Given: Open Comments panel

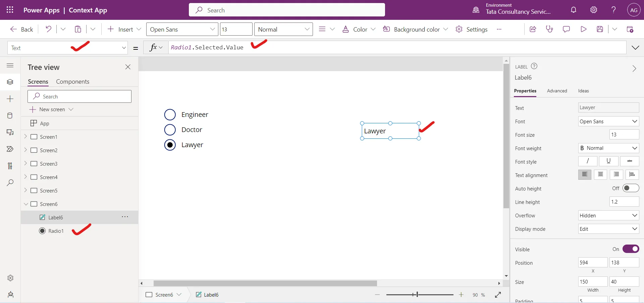Looking at the screenshot, I should coord(566,29).
